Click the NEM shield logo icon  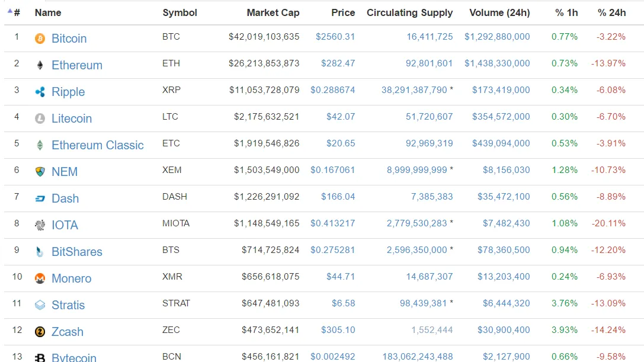tap(40, 172)
